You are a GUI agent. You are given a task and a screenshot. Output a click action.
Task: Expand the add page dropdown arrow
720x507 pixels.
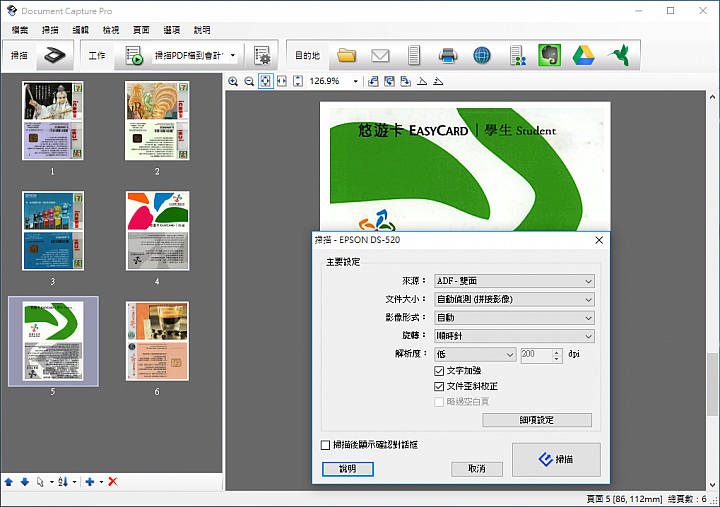(x=101, y=482)
